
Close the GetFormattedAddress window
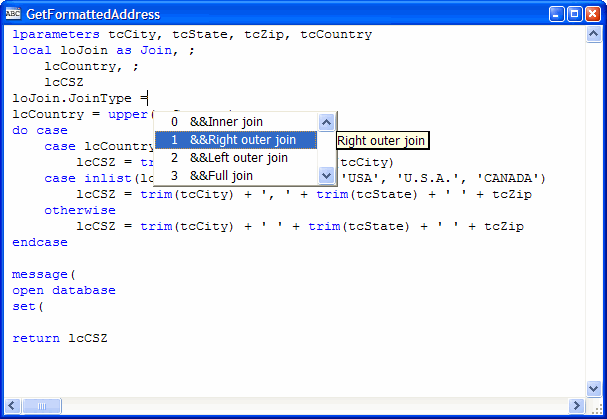(592, 14)
